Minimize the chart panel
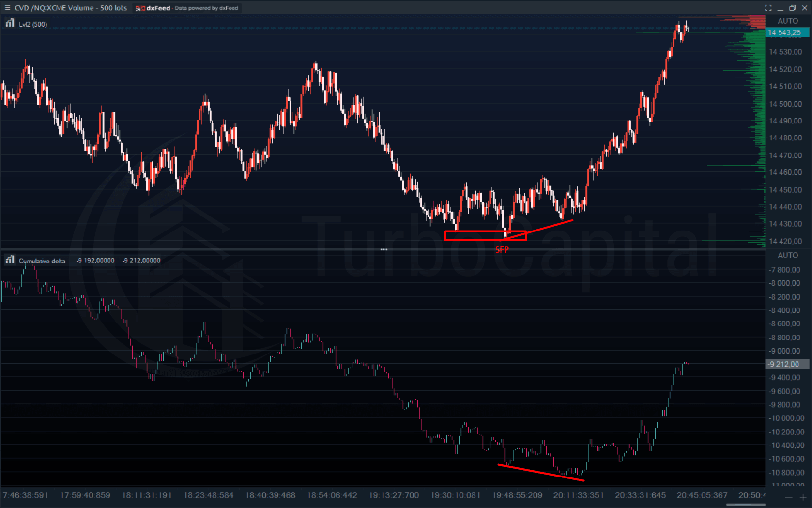 [x=780, y=8]
